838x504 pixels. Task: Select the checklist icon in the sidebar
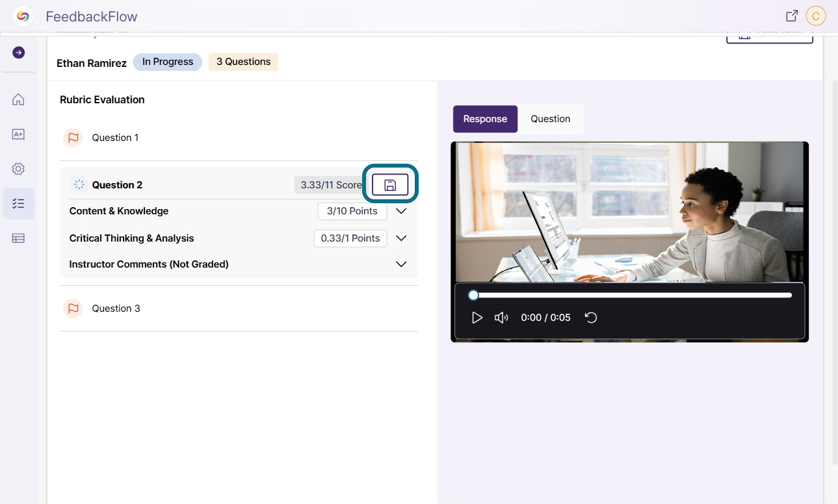click(18, 203)
